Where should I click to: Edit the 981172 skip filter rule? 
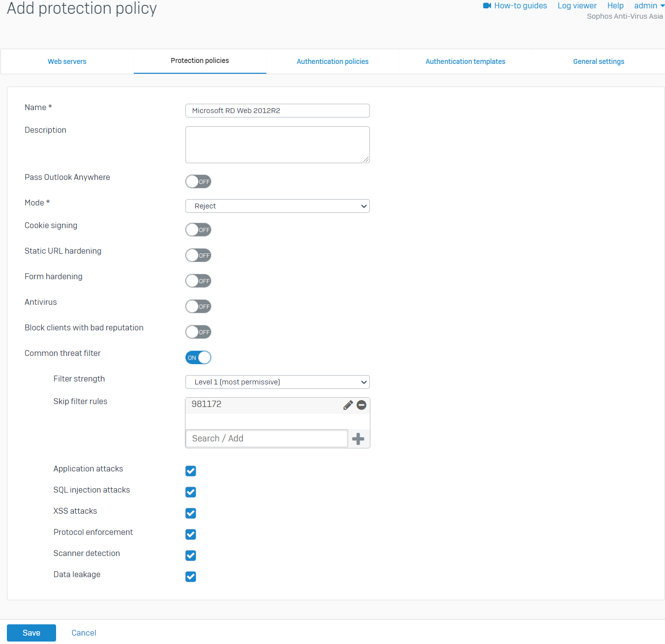(348, 405)
